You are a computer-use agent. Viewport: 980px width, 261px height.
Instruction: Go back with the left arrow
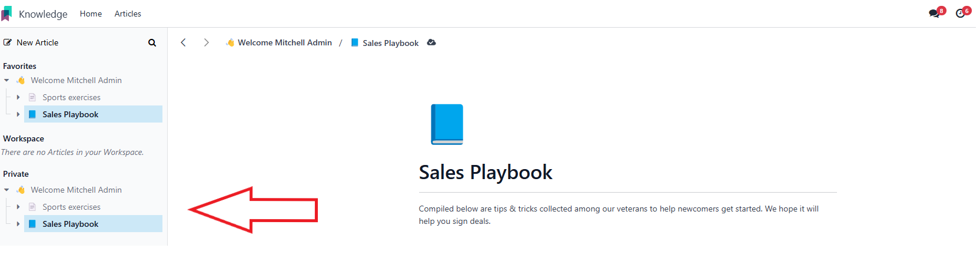pos(184,42)
